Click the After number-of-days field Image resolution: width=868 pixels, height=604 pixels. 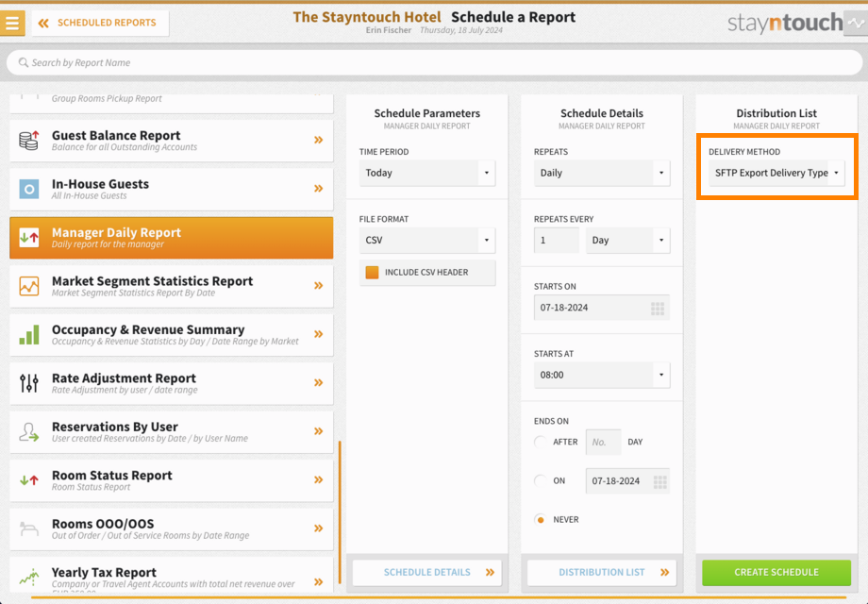click(604, 442)
